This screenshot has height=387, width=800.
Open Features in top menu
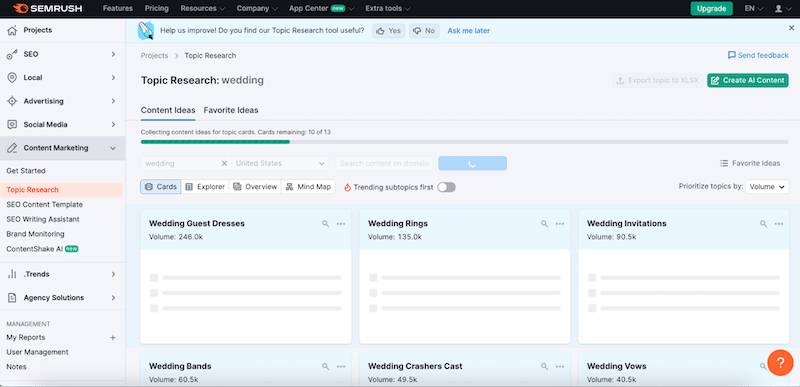(118, 9)
